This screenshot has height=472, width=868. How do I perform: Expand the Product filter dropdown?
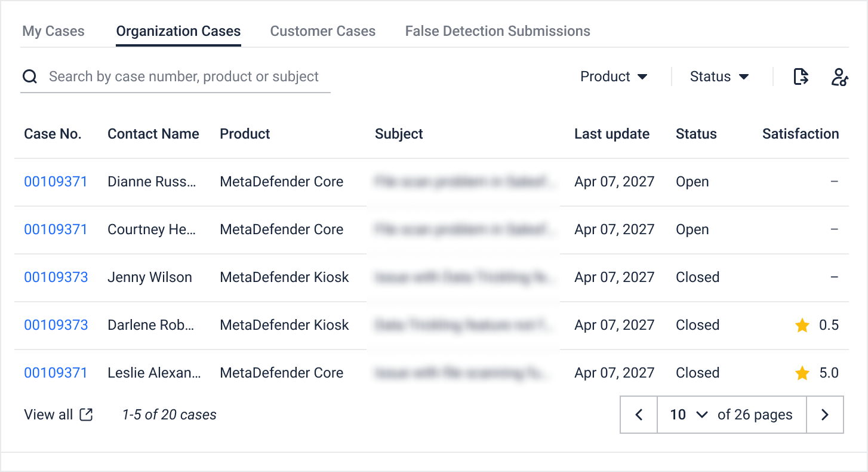[614, 76]
